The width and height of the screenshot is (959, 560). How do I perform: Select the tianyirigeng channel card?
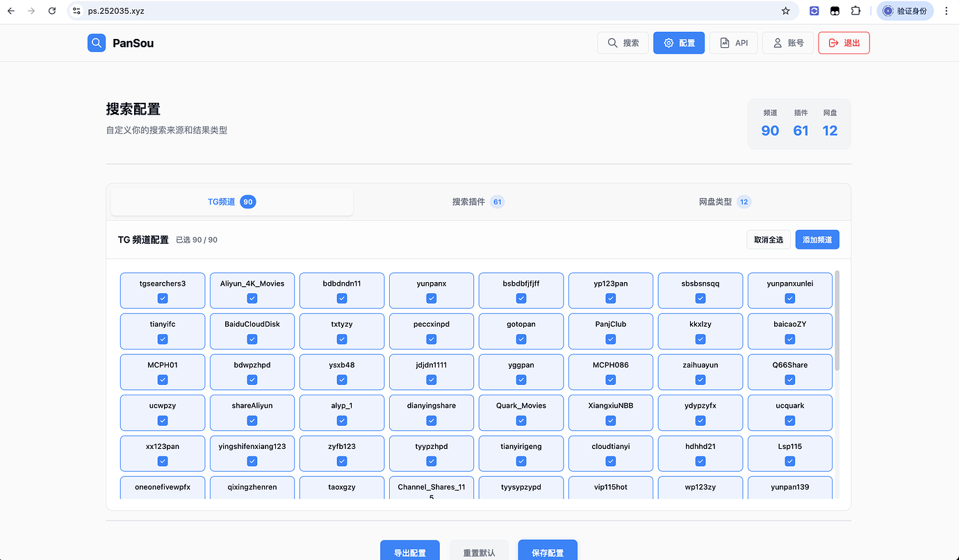click(x=521, y=453)
